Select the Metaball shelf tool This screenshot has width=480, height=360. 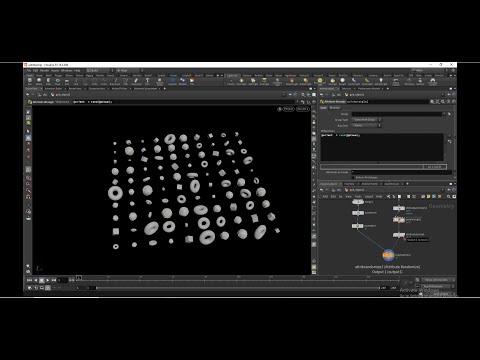click(182, 81)
